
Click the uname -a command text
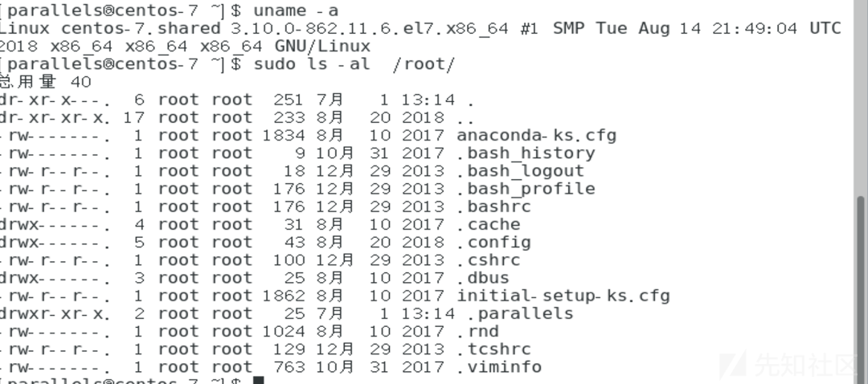(x=296, y=10)
